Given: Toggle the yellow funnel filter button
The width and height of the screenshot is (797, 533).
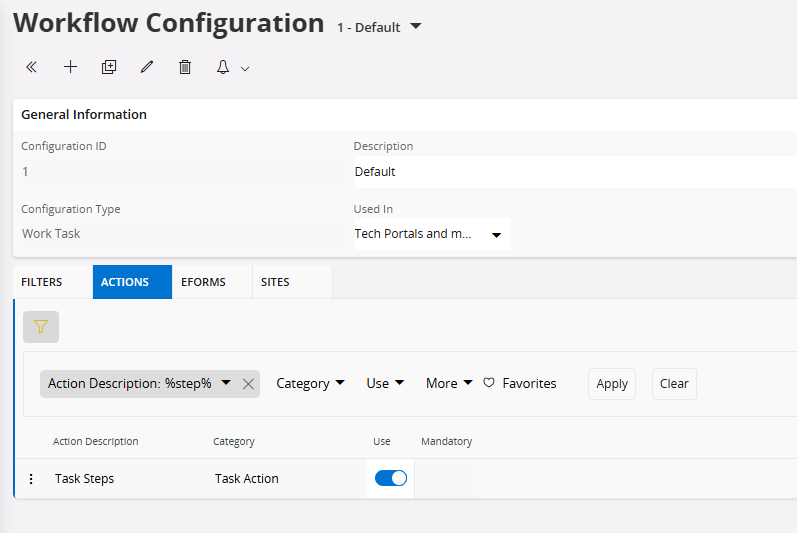Looking at the screenshot, I should [x=41, y=327].
